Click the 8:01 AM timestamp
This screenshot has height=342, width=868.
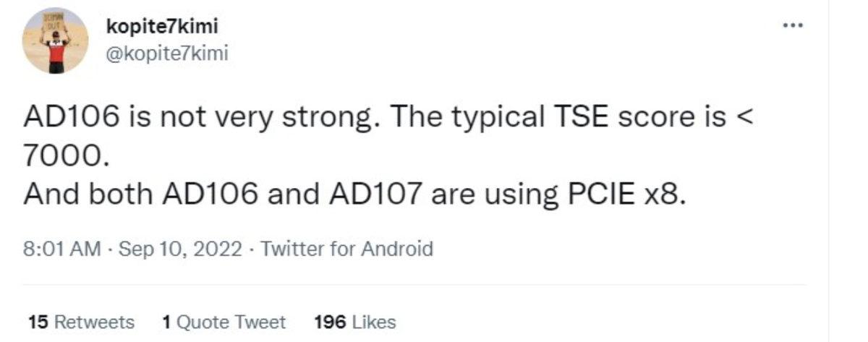coord(61,249)
